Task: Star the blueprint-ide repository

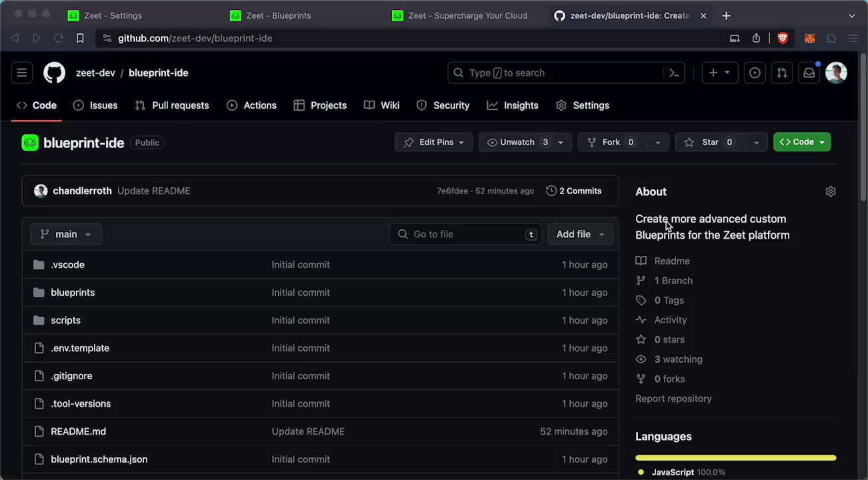Action: [x=710, y=142]
